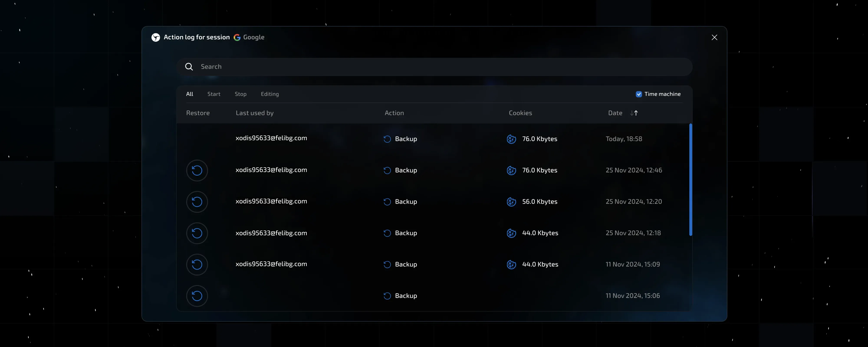This screenshot has width=868, height=347.
Task: Toggle the Date sort order arrows
Action: [634, 113]
